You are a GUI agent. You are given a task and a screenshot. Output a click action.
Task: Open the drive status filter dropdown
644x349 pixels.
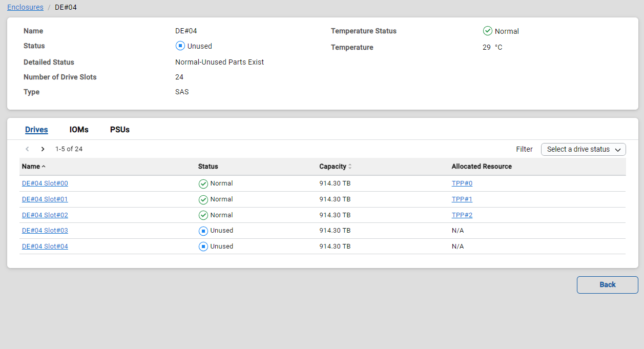click(x=583, y=149)
